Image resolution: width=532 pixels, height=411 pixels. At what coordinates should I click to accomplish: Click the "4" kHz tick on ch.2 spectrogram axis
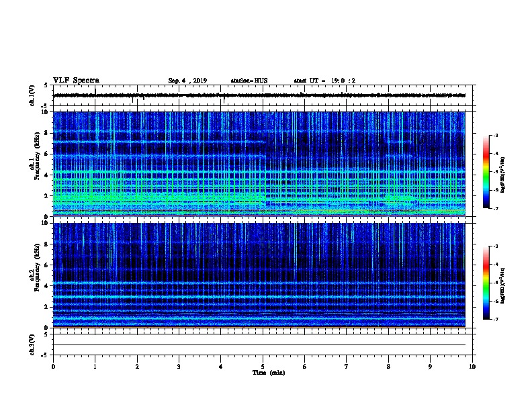pyautogui.click(x=47, y=286)
